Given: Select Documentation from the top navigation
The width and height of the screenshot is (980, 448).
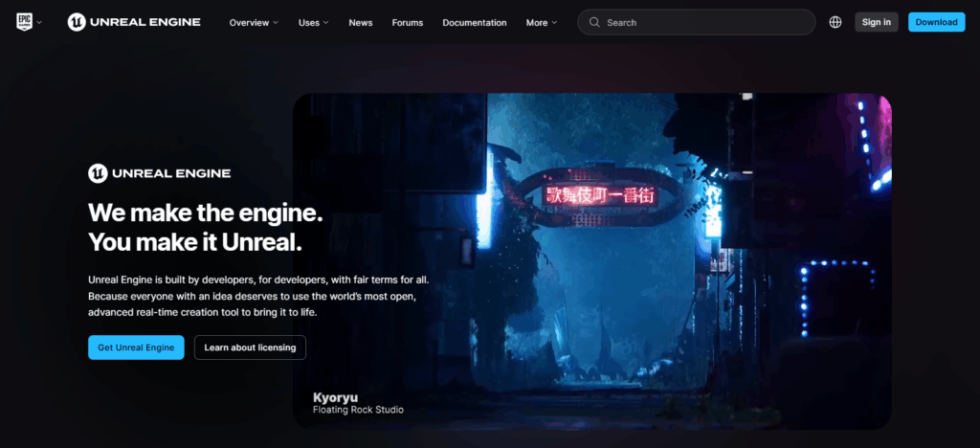Looking at the screenshot, I should pyautogui.click(x=474, y=22).
